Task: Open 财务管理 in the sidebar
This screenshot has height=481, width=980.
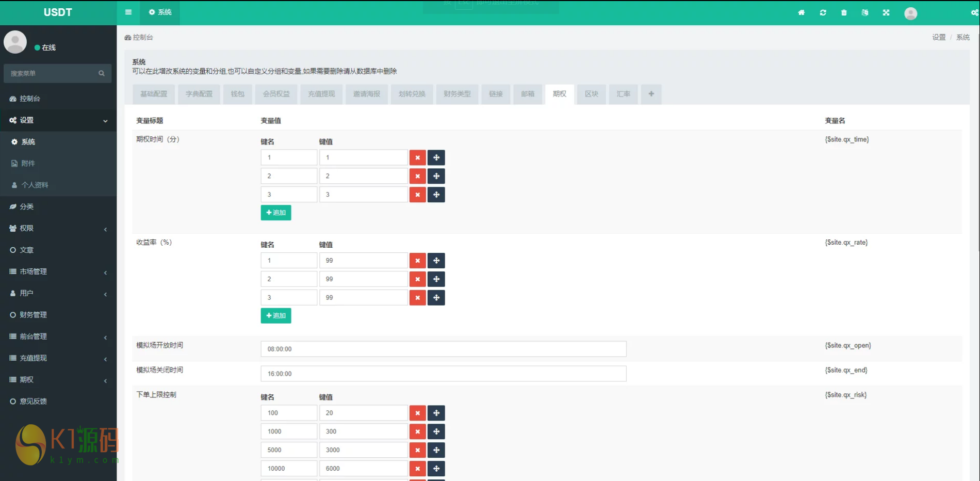Action: click(34, 315)
